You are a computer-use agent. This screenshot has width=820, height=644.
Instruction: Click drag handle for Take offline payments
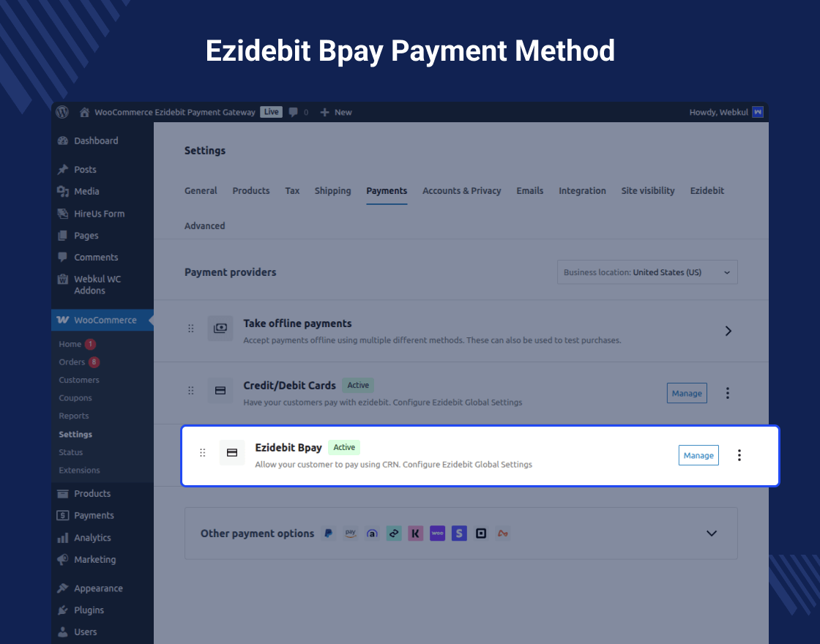pyautogui.click(x=191, y=329)
